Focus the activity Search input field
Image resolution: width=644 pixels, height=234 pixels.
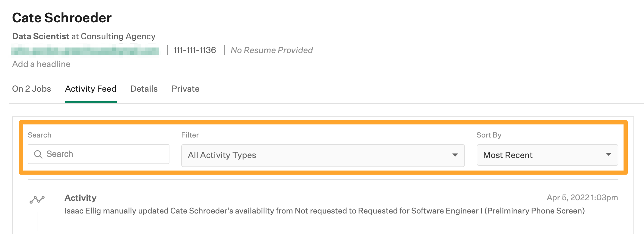click(x=103, y=154)
